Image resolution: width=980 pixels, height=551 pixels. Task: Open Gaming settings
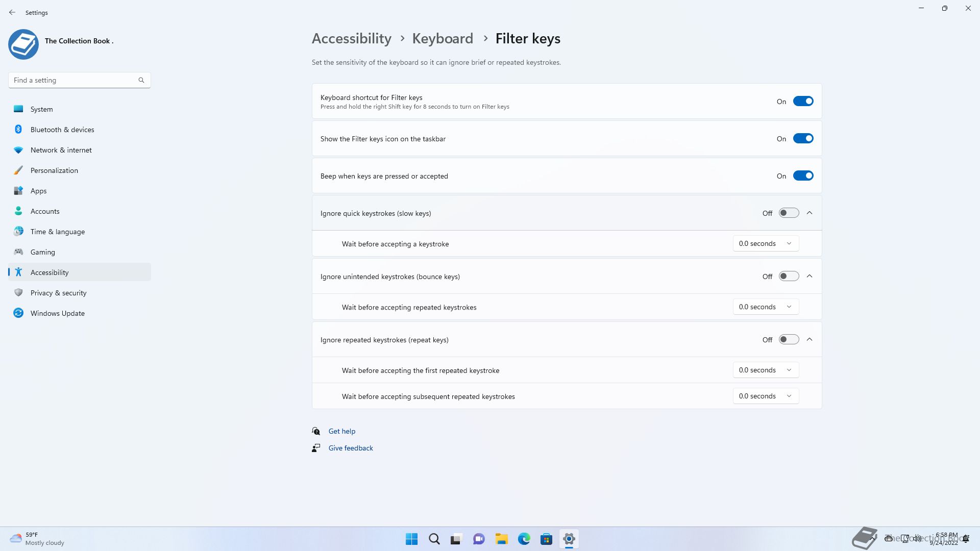coord(42,252)
